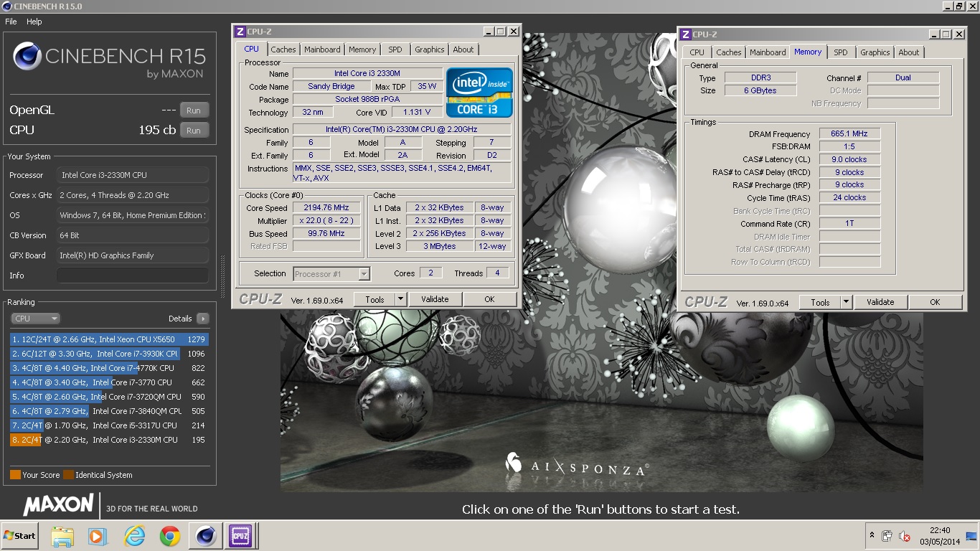Select the Core i3-2330M ranking row
Image resolution: width=980 pixels, height=551 pixels.
pyautogui.click(x=108, y=440)
